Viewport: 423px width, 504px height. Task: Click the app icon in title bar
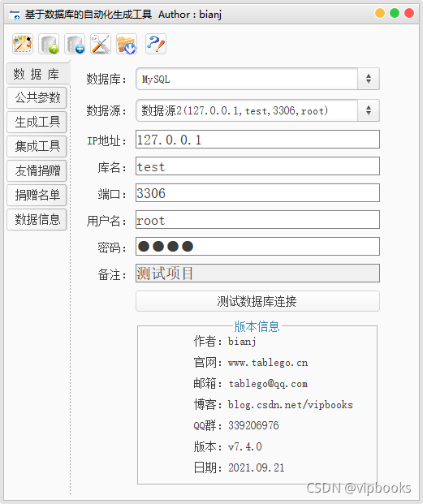15,15
